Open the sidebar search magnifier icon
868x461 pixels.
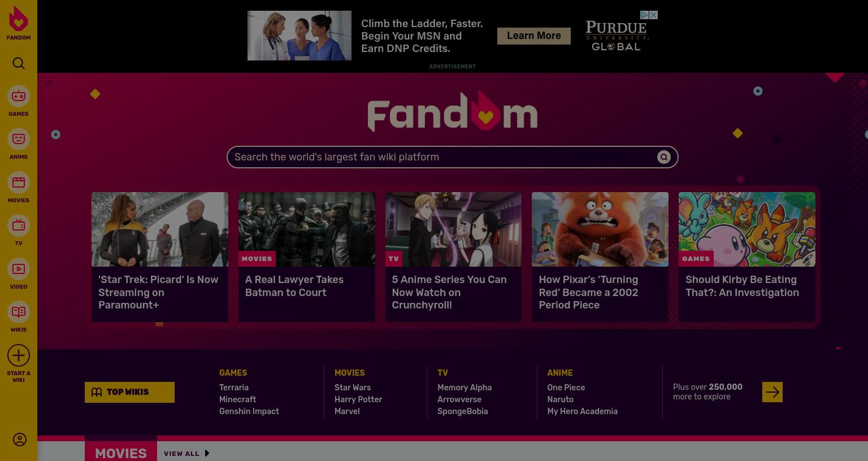point(19,63)
